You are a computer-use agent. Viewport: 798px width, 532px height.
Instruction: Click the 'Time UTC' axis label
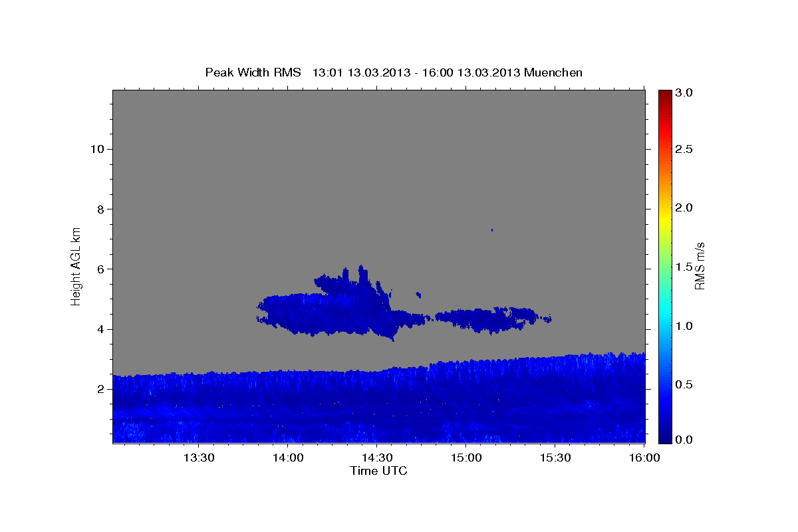point(378,471)
